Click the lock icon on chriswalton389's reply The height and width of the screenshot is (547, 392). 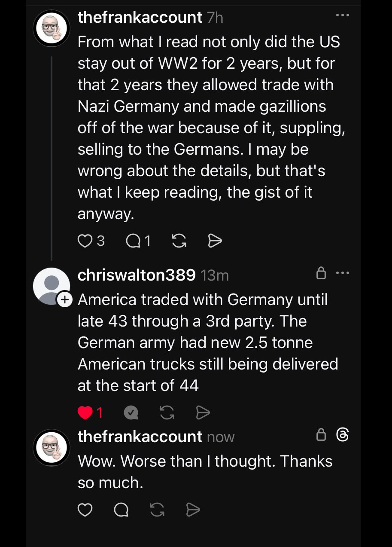point(321,273)
